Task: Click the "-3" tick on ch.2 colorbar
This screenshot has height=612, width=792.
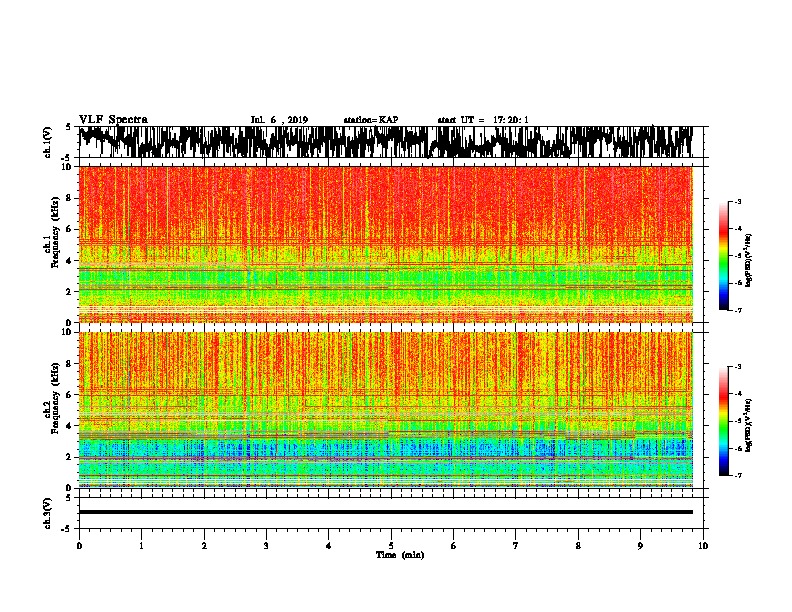Action: [x=737, y=367]
